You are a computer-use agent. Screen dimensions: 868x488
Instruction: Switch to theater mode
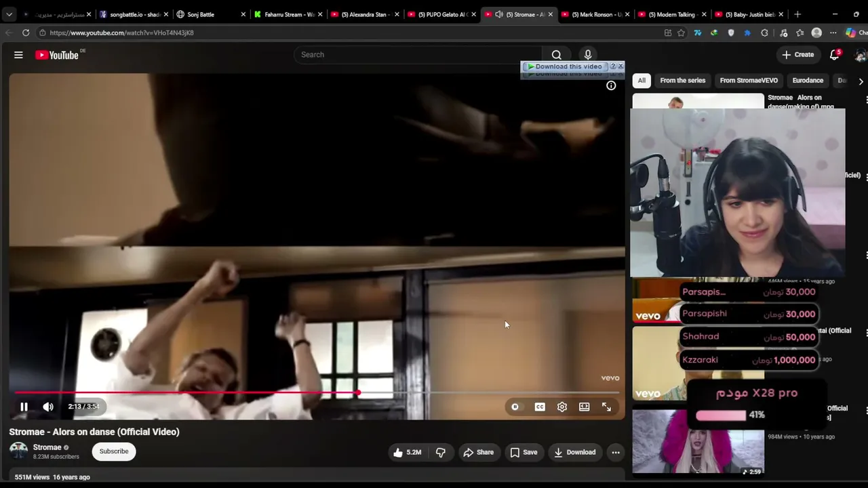[585, 407]
